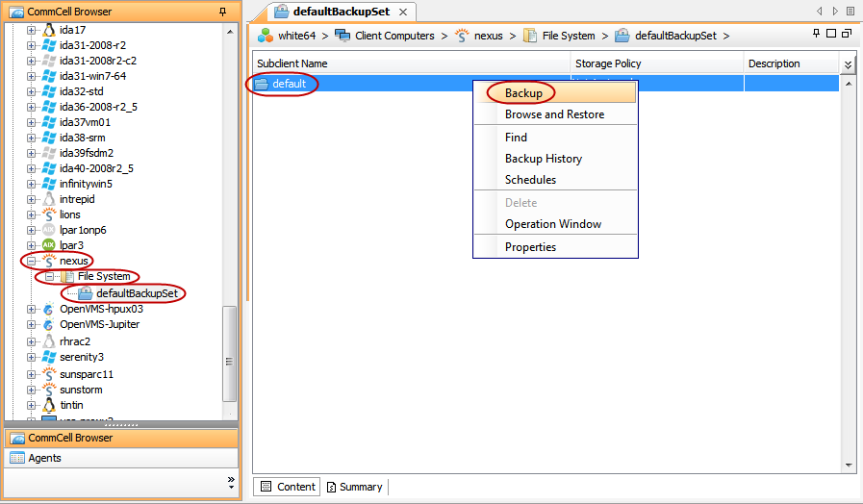The width and height of the screenshot is (863, 504).
Task: Click the default subclient folder icon
Action: (x=262, y=84)
